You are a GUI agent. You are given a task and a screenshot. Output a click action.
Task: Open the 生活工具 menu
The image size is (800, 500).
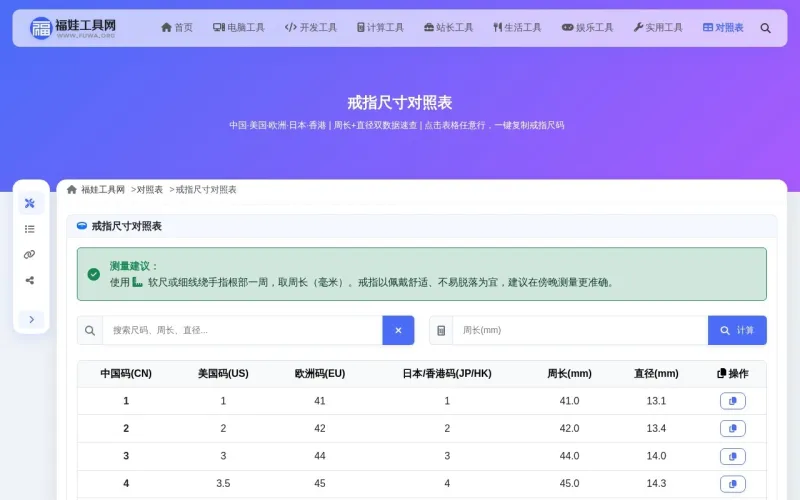517,28
